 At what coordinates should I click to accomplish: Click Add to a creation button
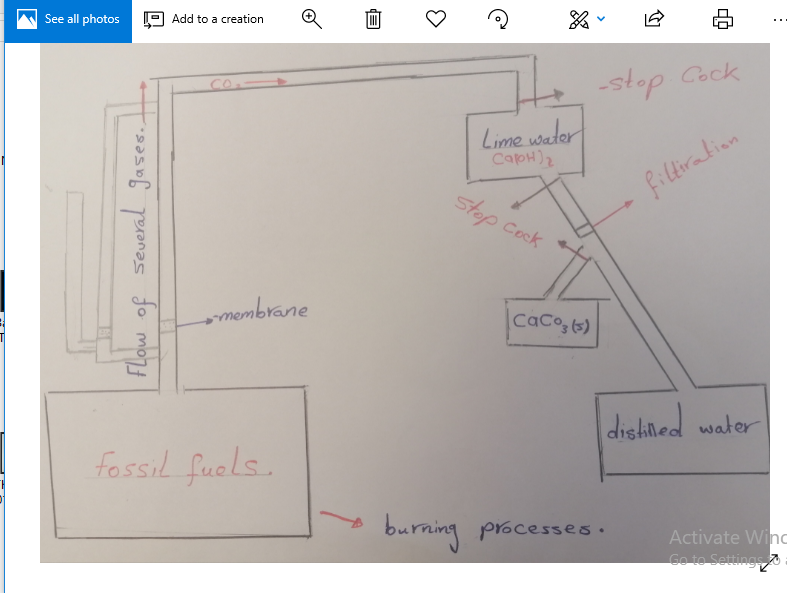(203, 20)
